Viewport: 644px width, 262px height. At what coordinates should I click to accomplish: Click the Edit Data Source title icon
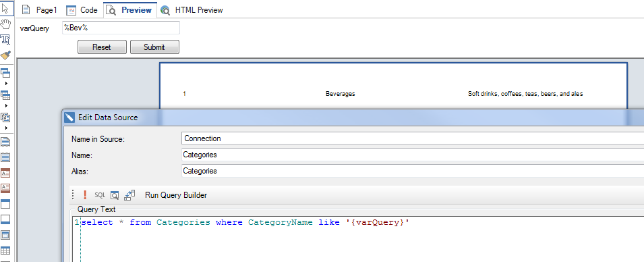pos(70,117)
